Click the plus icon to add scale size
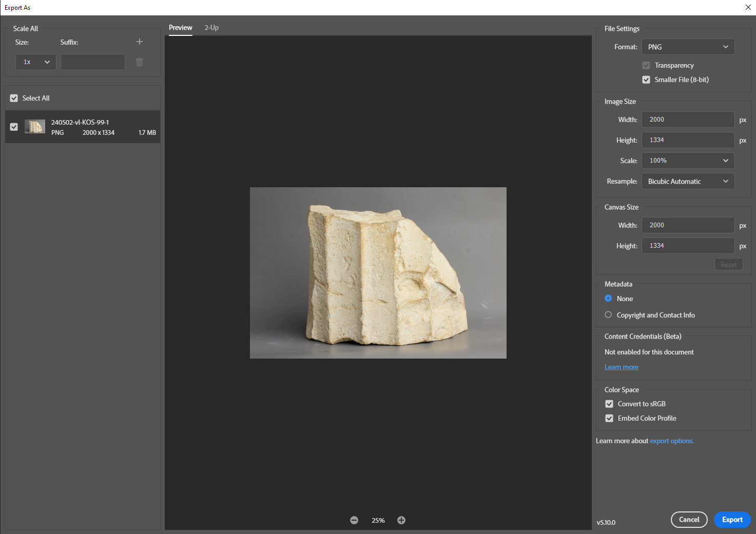The height and width of the screenshot is (534, 756). click(x=139, y=42)
